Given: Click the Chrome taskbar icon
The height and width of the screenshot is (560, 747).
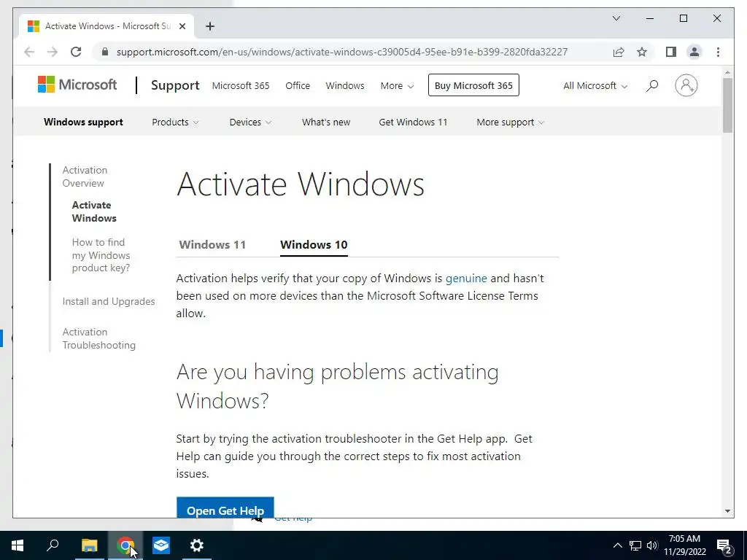Looking at the screenshot, I should [125, 545].
